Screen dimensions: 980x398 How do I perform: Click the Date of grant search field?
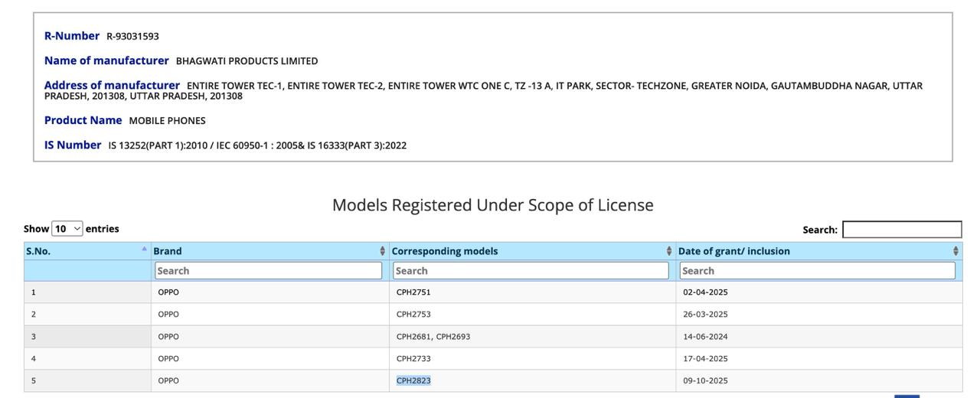[818, 270]
